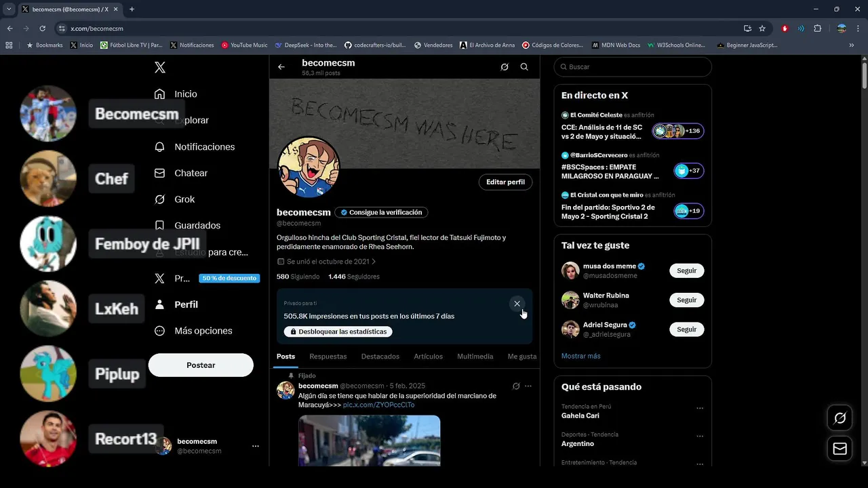The image size is (868, 488).
Task: Open the Notificaciones bell icon
Action: (160, 146)
